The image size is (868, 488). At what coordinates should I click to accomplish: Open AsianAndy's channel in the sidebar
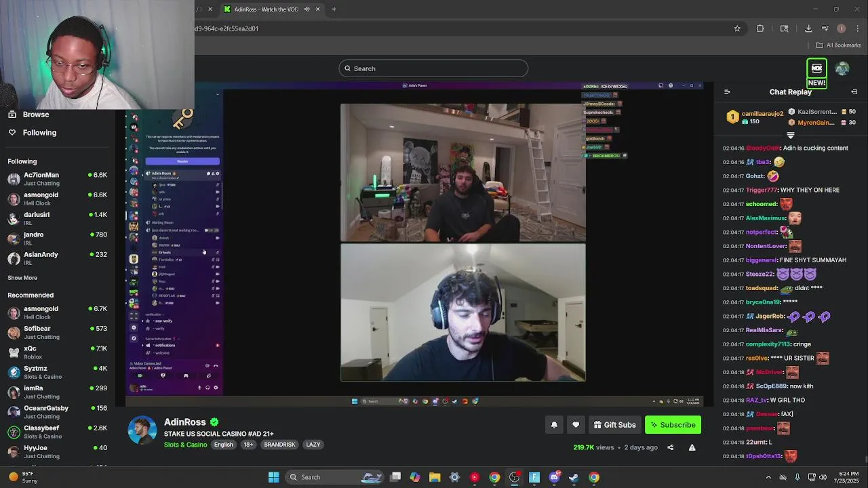coord(58,258)
